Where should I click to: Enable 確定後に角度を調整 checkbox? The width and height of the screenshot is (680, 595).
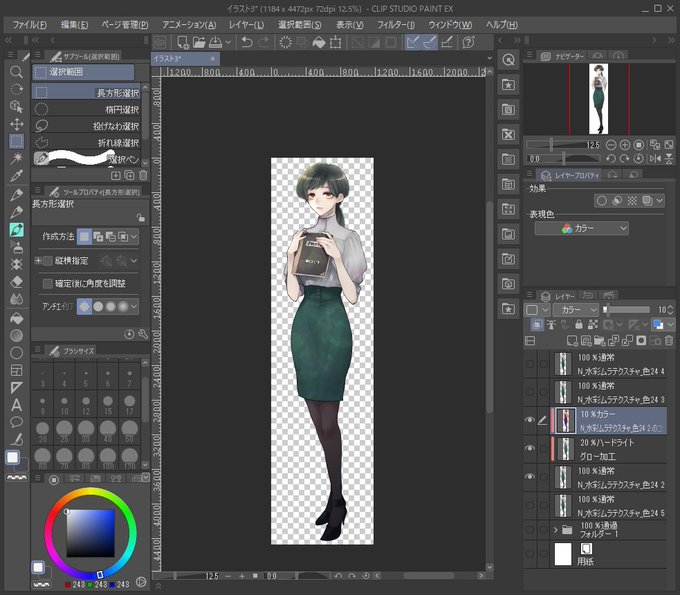point(48,284)
